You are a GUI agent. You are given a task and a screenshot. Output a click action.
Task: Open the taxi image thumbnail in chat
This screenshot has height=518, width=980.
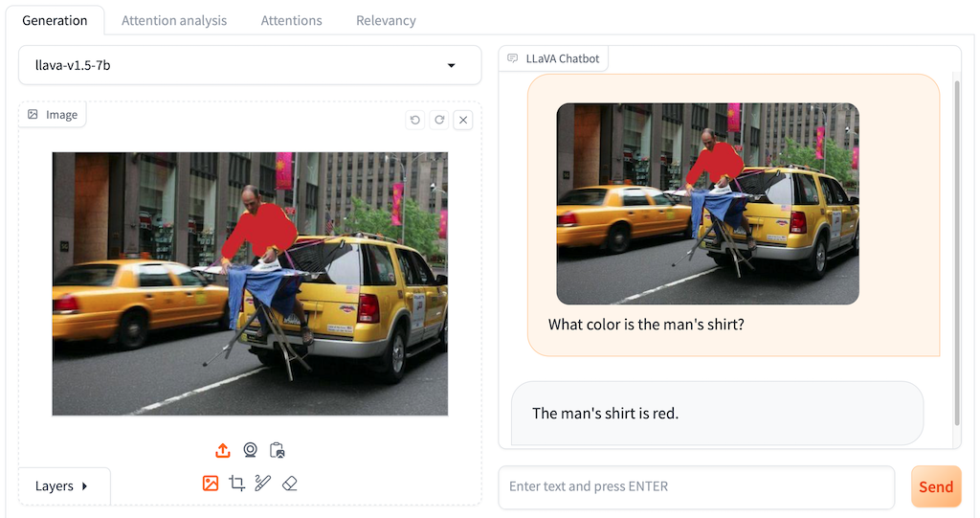707,204
